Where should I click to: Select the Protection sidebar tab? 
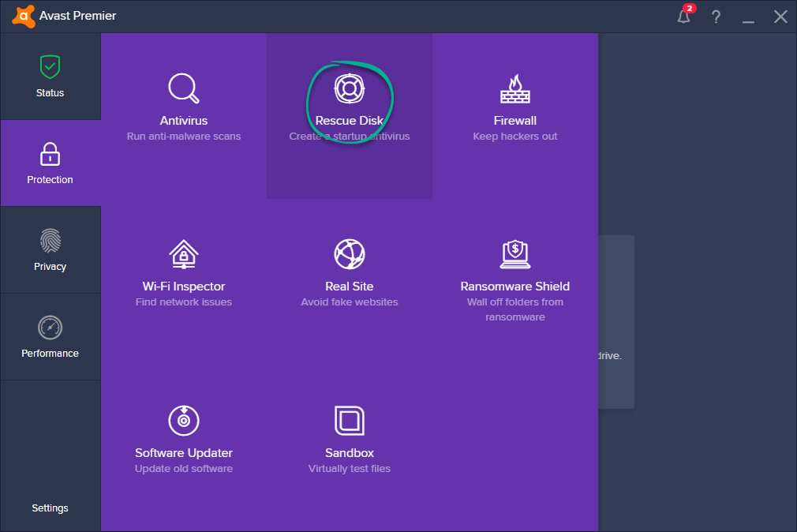[50, 163]
